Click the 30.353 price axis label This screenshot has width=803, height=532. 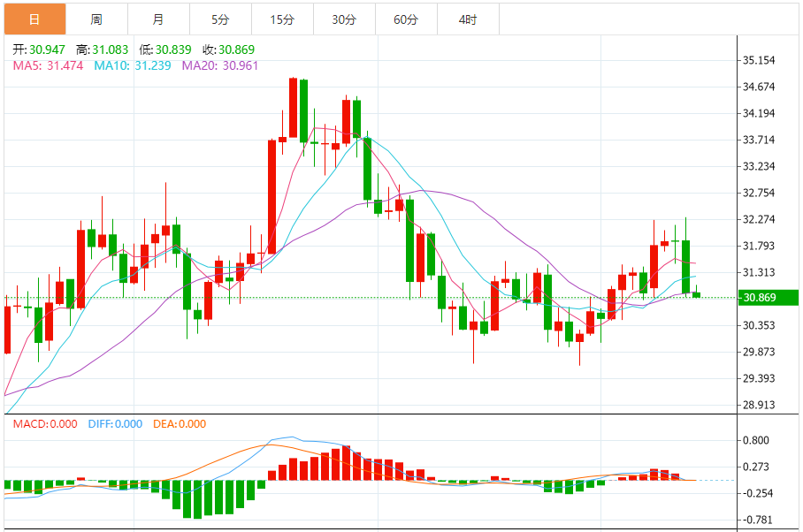pos(759,325)
